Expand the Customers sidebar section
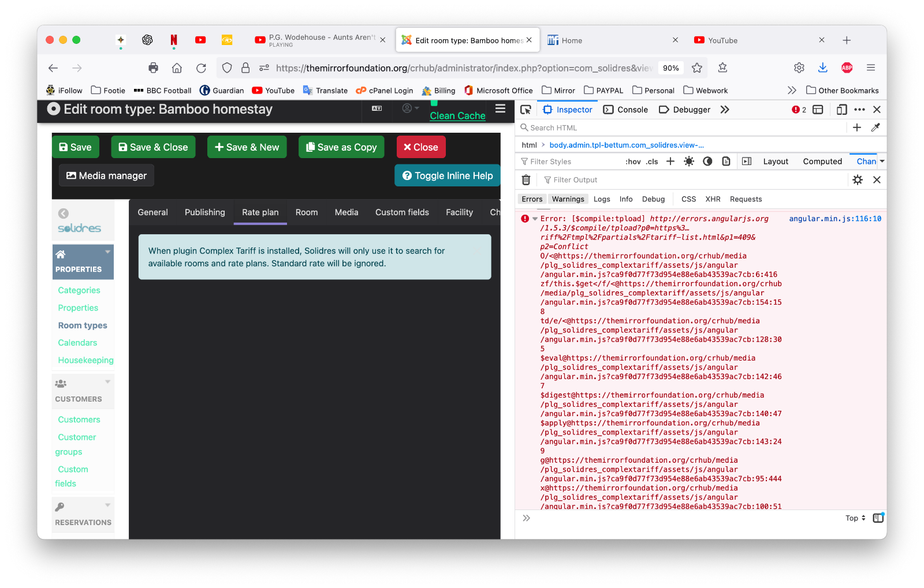 tap(107, 382)
